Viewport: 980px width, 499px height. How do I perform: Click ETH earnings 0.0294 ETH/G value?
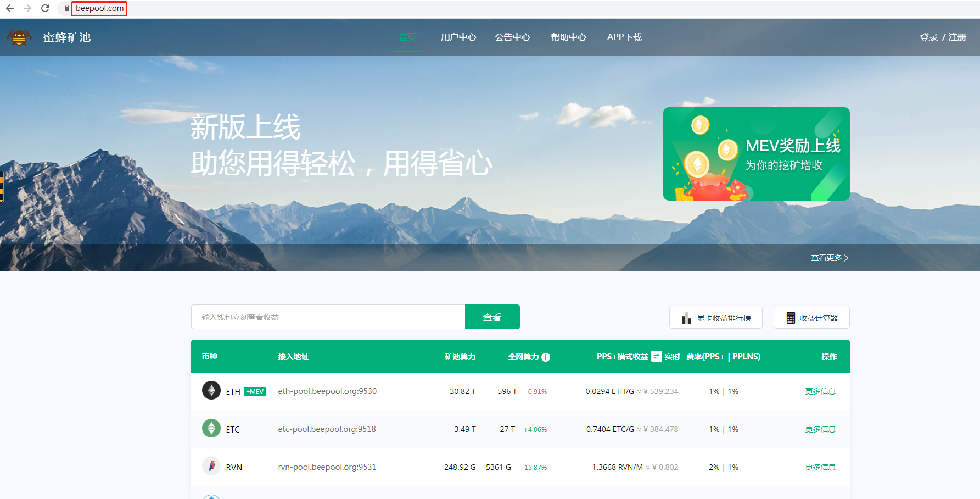point(609,391)
